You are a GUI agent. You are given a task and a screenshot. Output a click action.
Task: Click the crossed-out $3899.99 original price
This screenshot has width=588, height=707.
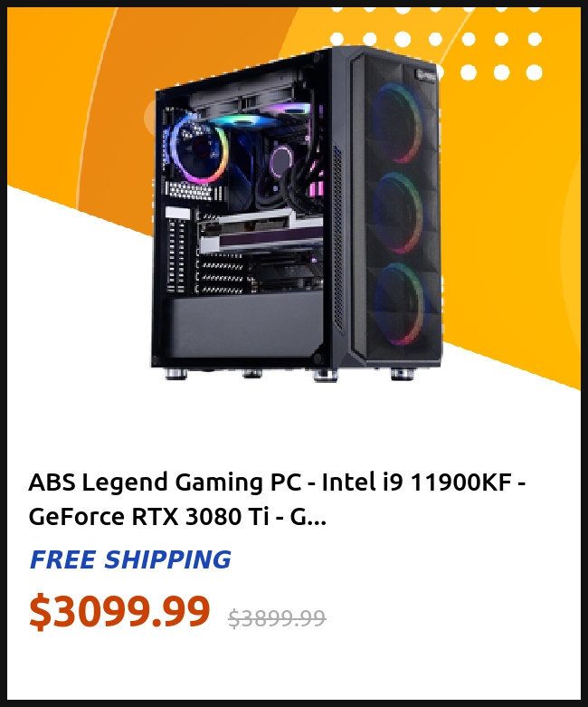point(277,617)
